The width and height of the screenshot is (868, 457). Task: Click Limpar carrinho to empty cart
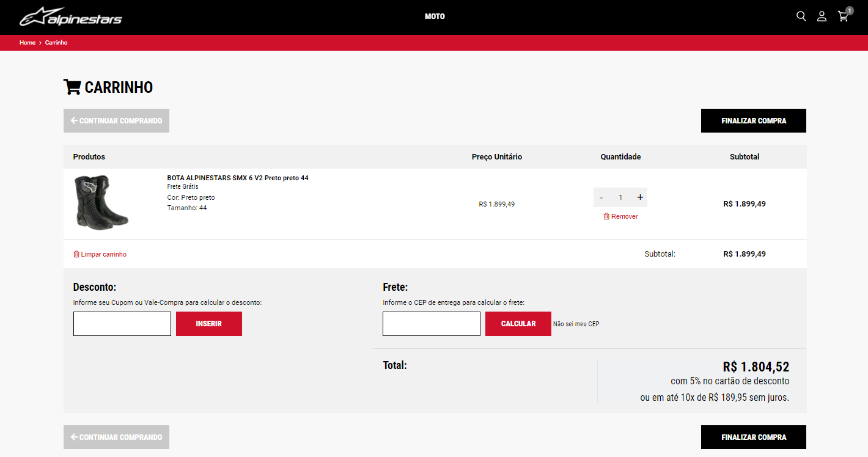click(100, 254)
